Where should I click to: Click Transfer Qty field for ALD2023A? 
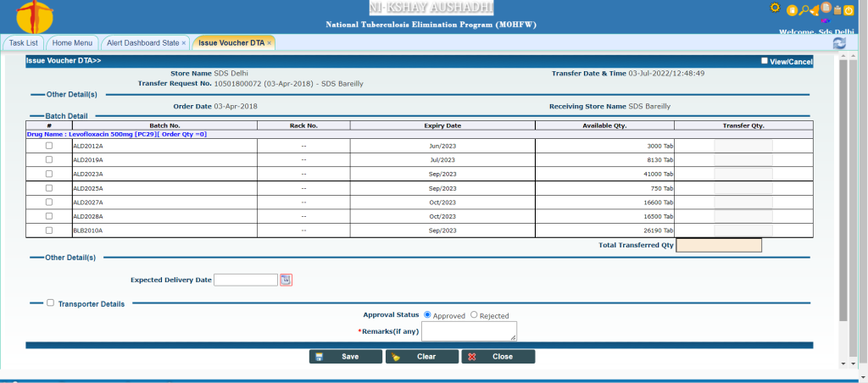pos(743,174)
